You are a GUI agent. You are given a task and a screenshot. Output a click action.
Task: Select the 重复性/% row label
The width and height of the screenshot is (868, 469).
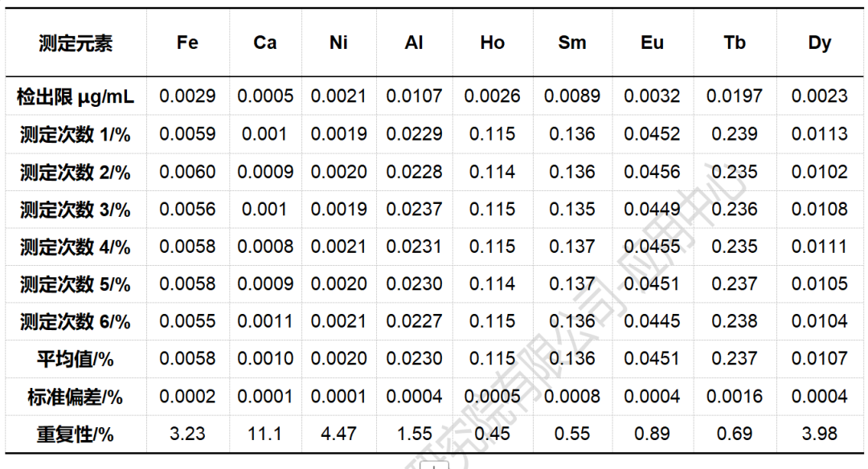(76, 434)
